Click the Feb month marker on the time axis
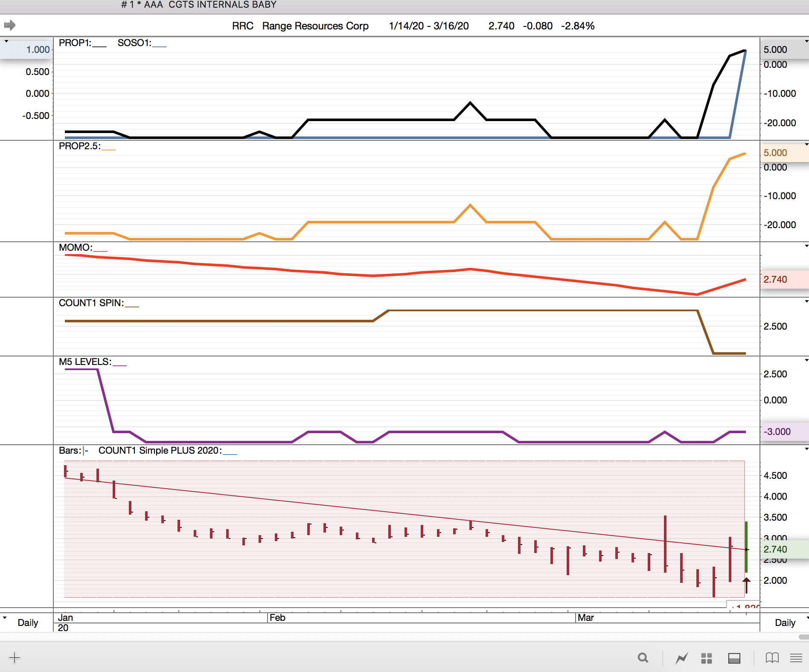 277,617
